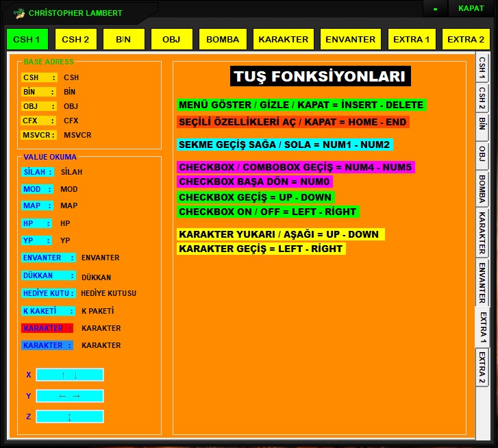Click the SEÇİLİ ÖZELLİKLERİ AÇ / KAPAT line
The height and width of the screenshot is (448, 498).
(292, 122)
